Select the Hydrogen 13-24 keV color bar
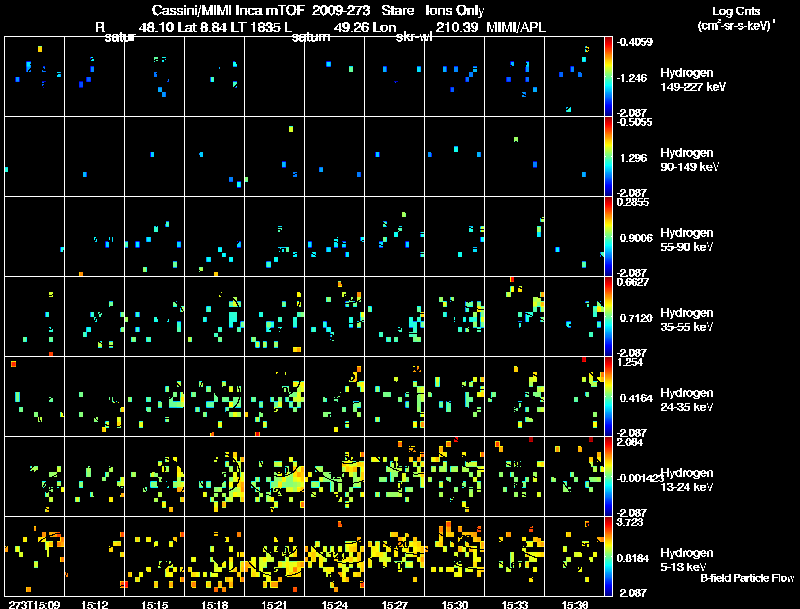 point(608,476)
